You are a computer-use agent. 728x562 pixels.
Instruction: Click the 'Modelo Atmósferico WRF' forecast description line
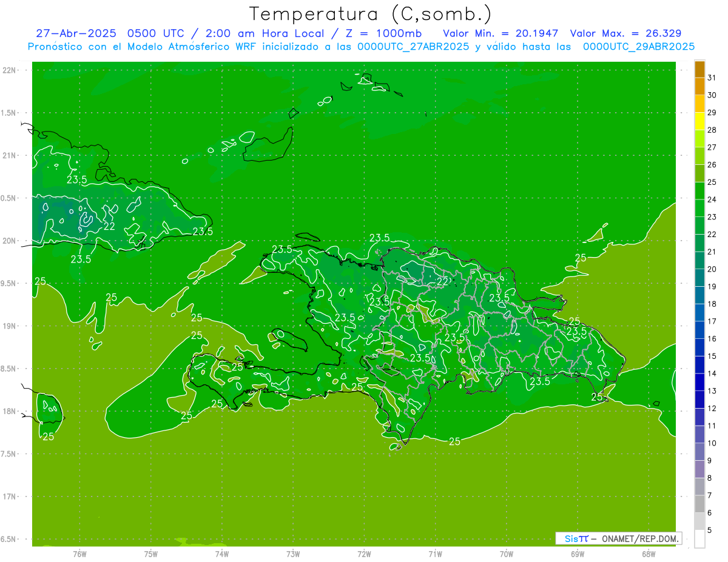(361, 47)
